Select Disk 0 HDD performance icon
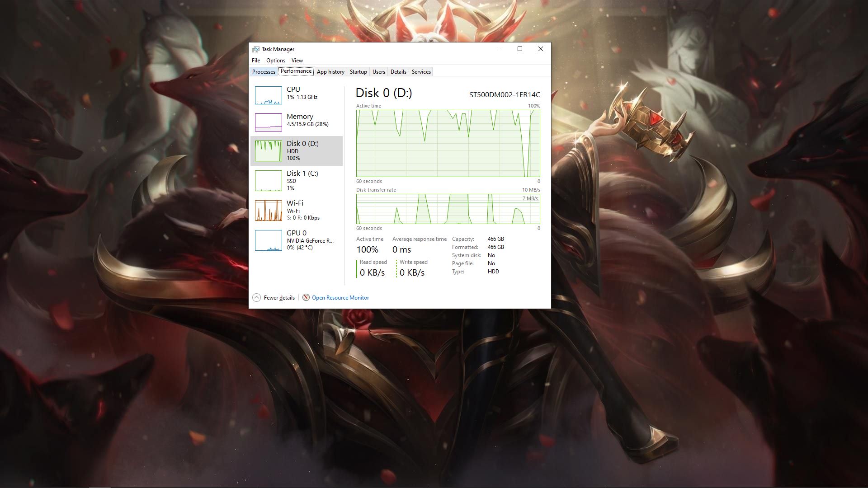The width and height of the screenshot is (868, 488). coord(268,150)
